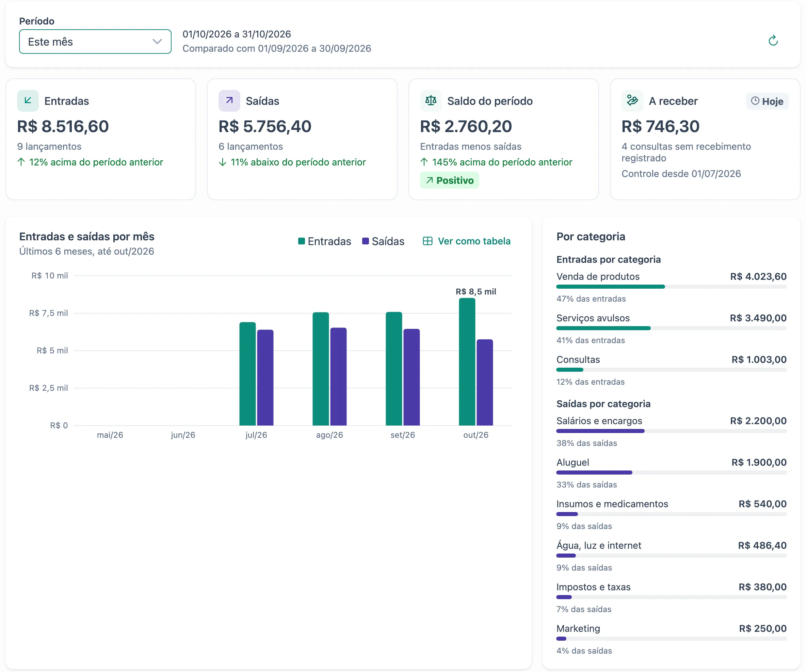Click the clock icon in the Hoje badge
This screenshot has height=672, width=806.
click(x=755, y=101)
